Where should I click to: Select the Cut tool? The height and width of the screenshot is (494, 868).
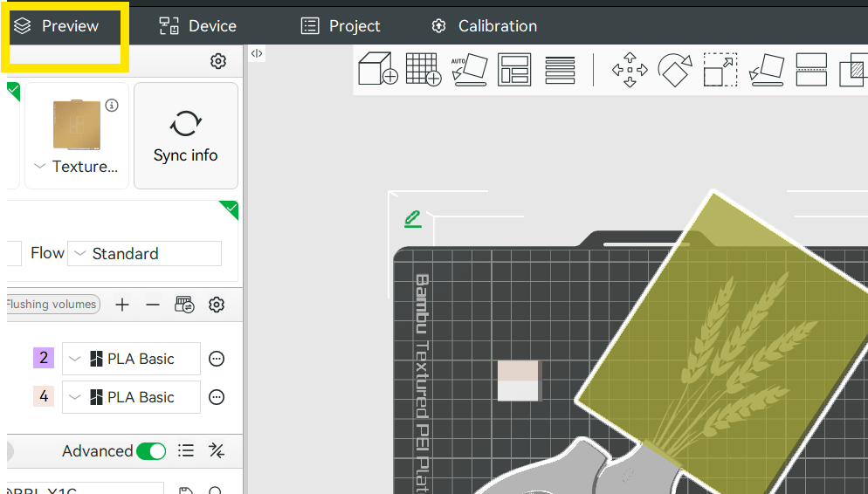coord(811,70)
